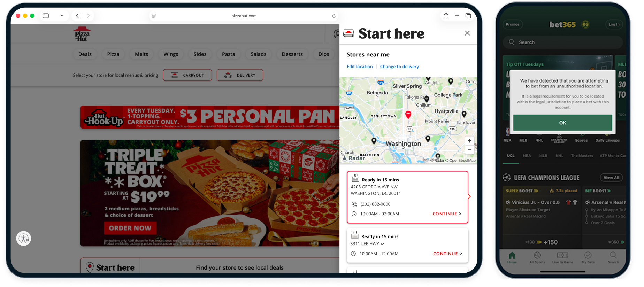Viewport: 644px width, 287px height.
Task: Continue with 4205 Georgia Ave store
Action: (x=447, y=214)
